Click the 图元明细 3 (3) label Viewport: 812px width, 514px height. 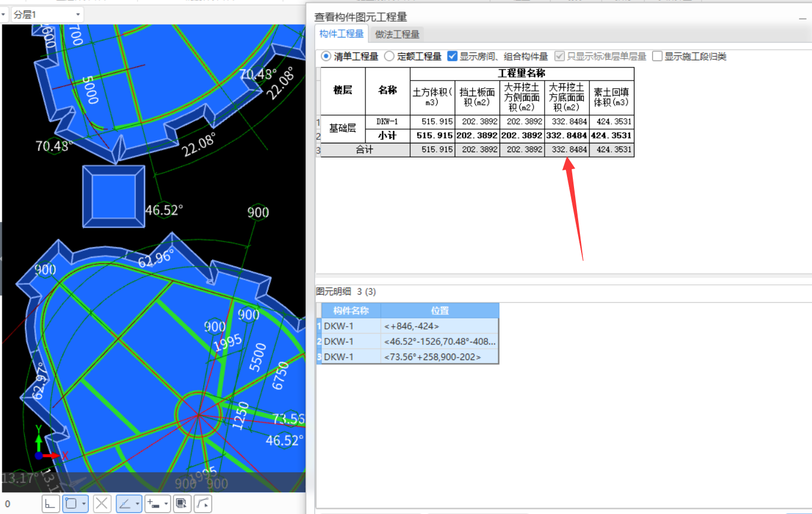click(346, 291)
